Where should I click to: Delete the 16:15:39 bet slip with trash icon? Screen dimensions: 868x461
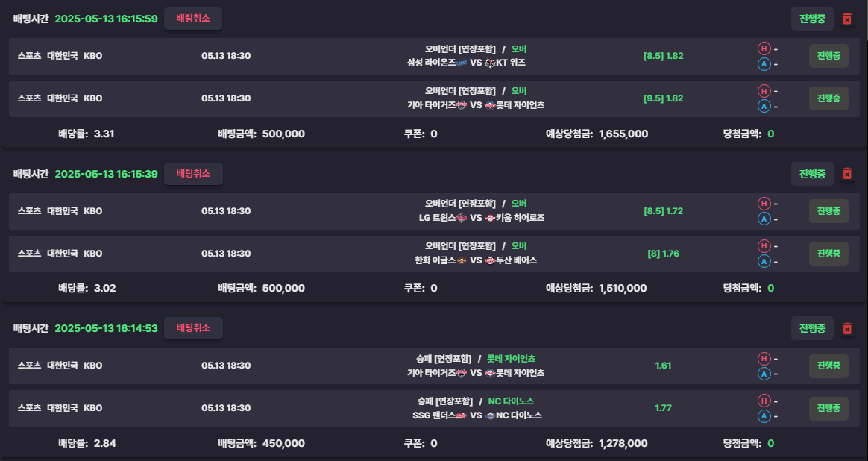pyautogui.click(x=846, y=173)
